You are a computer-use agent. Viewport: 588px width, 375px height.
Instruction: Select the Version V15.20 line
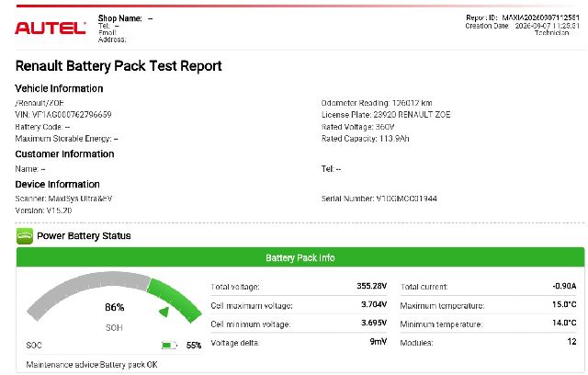click(43, 210)
